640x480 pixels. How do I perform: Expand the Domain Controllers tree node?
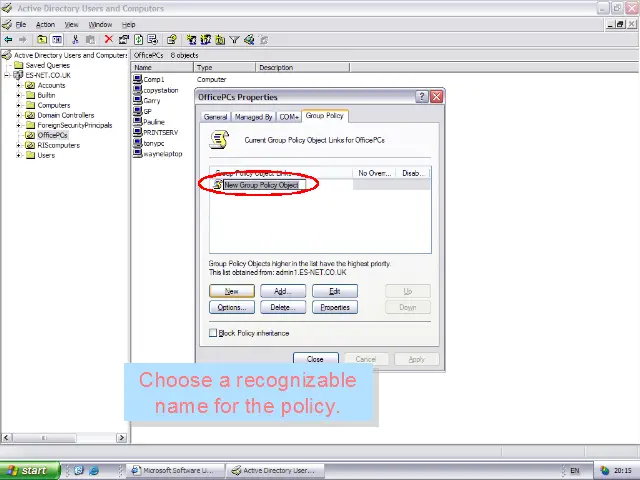tap(18, 115)
